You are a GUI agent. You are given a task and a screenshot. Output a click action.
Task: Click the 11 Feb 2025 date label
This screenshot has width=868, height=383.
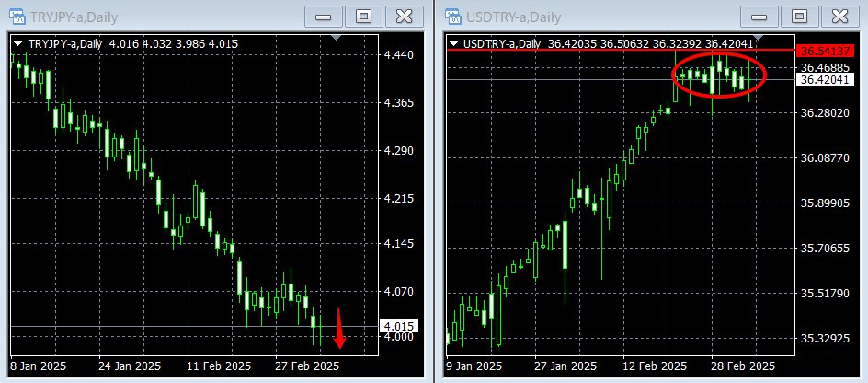pyautogui.click(x=219, y=366)
